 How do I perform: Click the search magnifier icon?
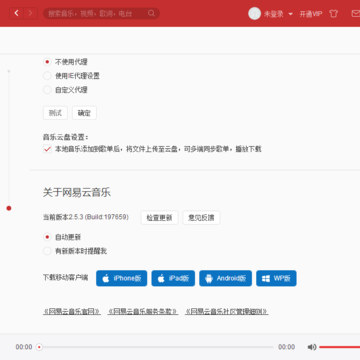(151, 13)
